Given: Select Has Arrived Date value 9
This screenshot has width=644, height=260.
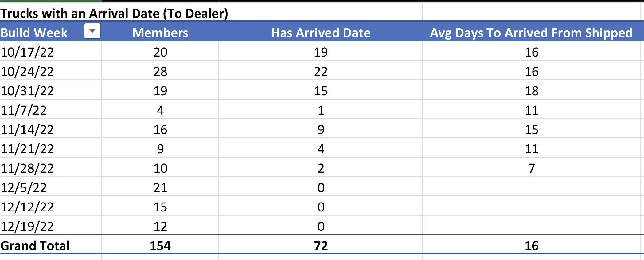Looking at the screenshot, I should point(321,130).
